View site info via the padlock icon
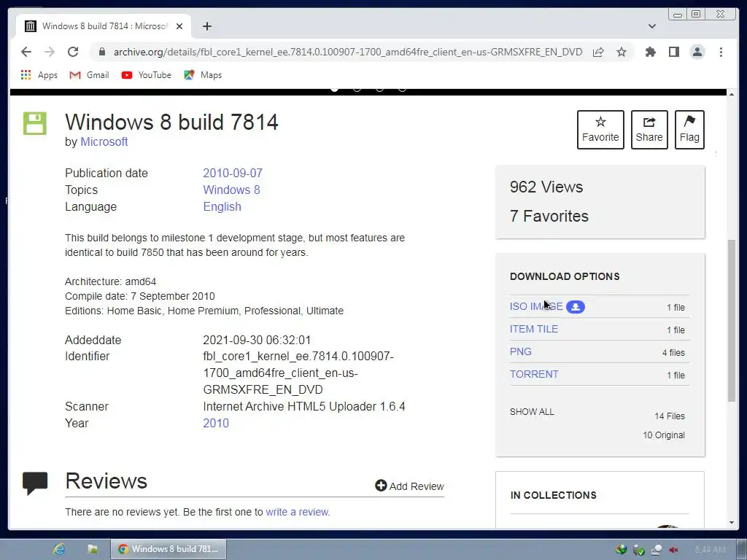This screenshot has width=747, height=560. pyautogui.click(x=101, y=52)
